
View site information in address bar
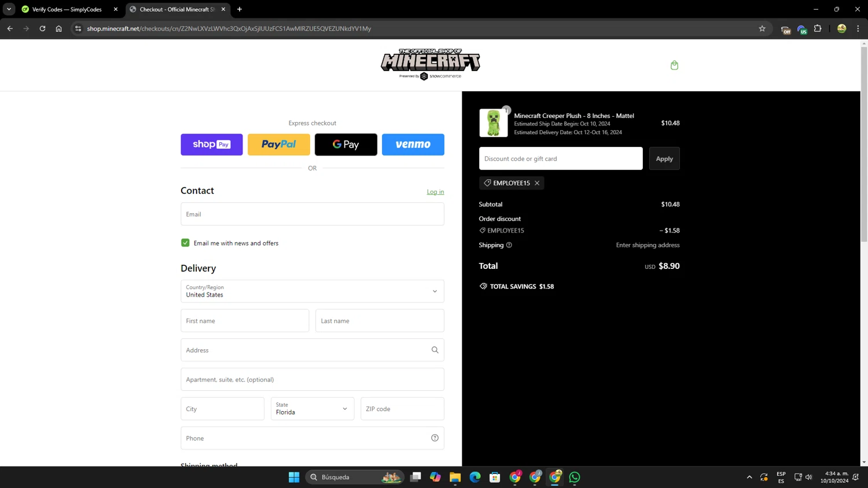tap(78, 28)
